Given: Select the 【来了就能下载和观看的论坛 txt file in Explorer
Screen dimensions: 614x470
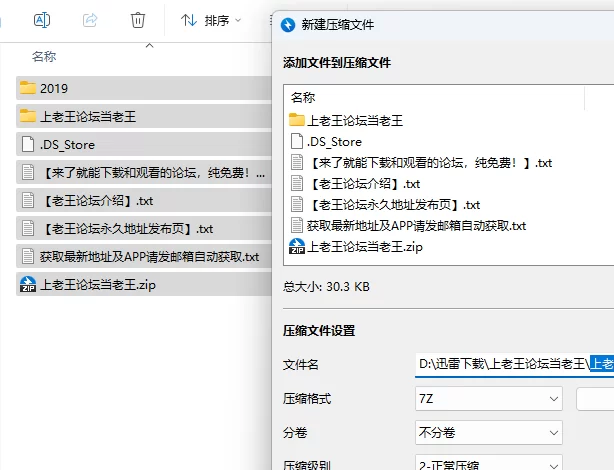Looking at the screenshot, I should [x=144, y=172].
